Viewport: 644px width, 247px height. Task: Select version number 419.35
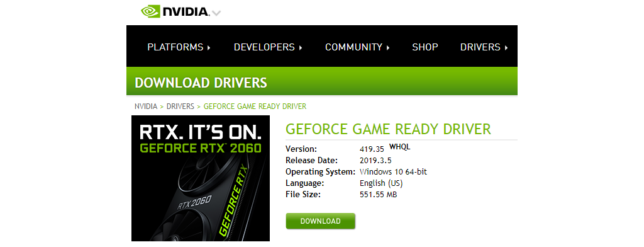coord(372,149)
